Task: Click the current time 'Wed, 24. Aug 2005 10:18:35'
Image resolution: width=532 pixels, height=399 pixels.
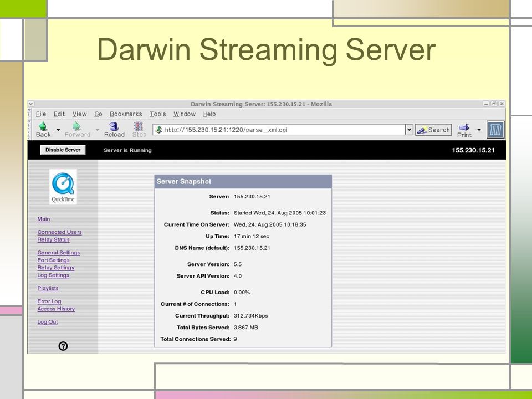Action: (x=270, y=224)
